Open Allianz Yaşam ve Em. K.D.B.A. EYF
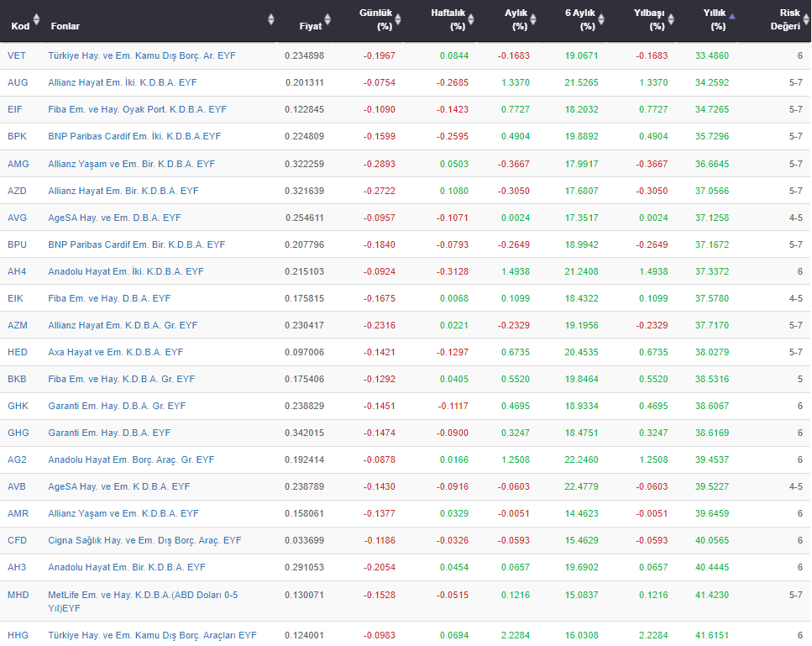 click(x=123, y=514)
